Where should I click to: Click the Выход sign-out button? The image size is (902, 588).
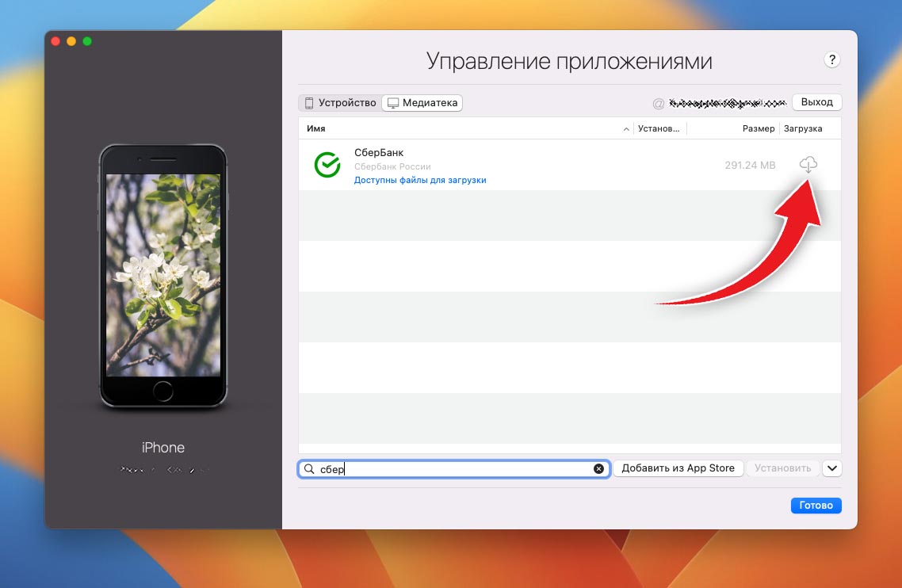pyautogui.click(x=817, y=102)
